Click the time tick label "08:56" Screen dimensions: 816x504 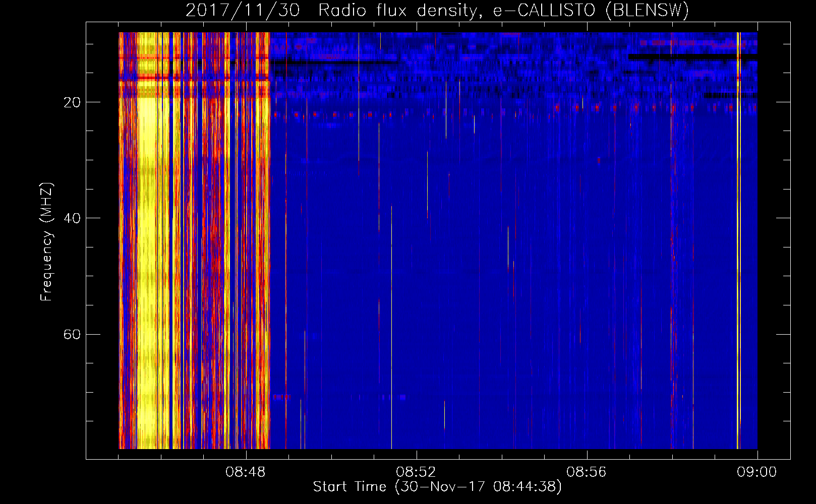point(587,472)
